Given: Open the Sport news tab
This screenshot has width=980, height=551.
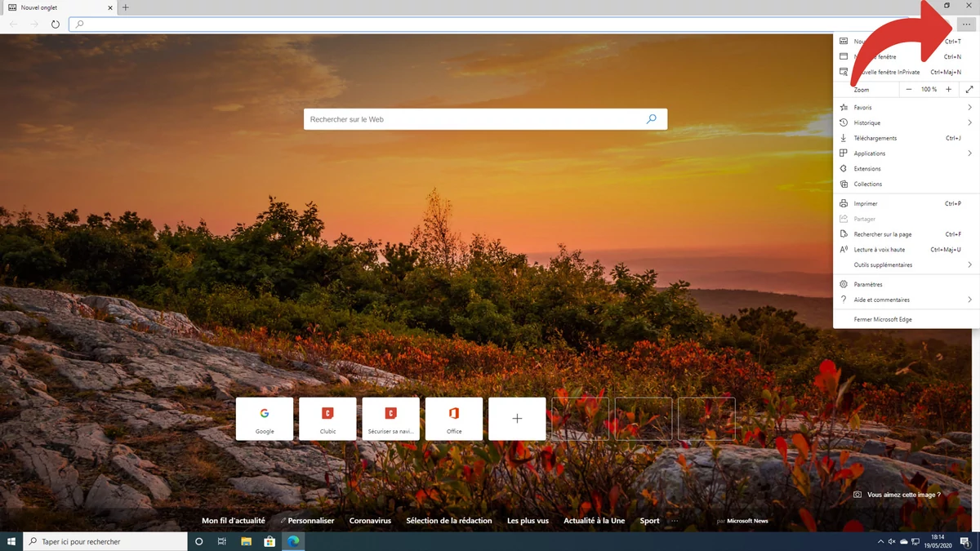Looking at the screenshot, I should (649, 521).
